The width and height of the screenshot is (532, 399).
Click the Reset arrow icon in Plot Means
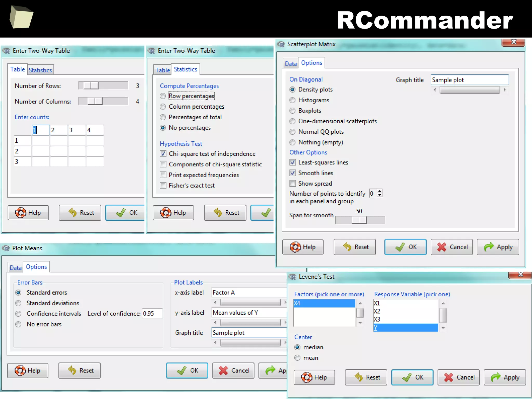point(72,370)
